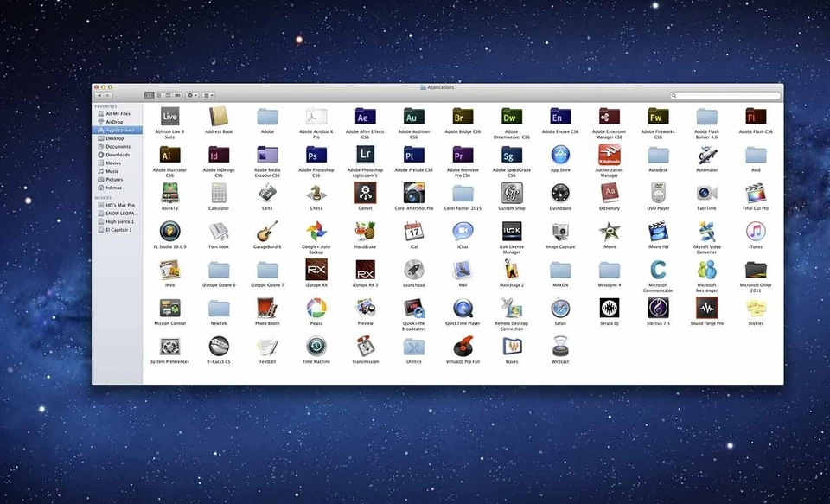Switch to Cover Flow view

179,95
